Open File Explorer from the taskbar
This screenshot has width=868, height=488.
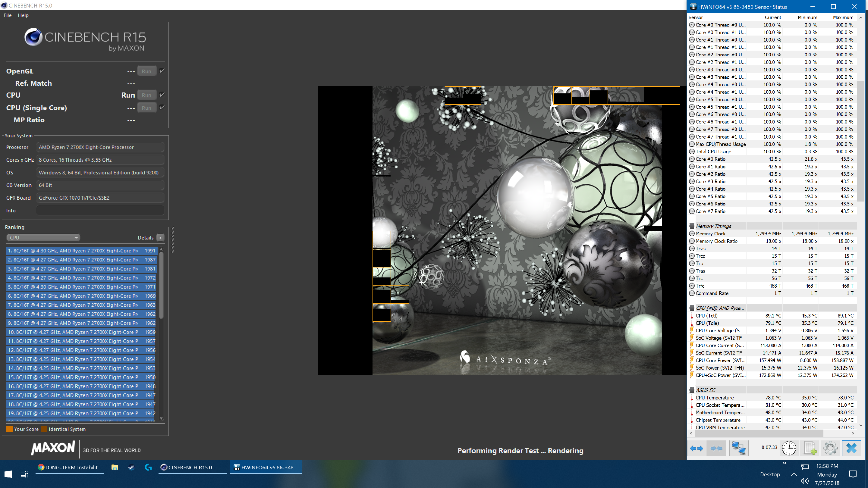point(115,467)
